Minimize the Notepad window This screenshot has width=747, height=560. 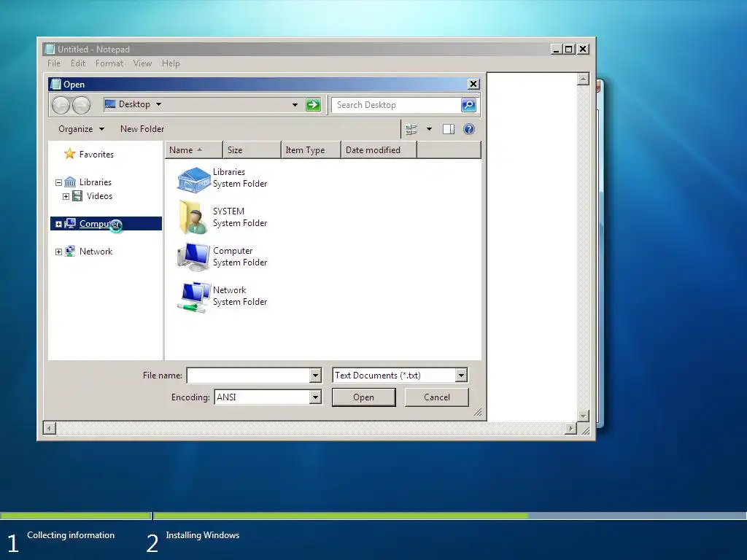(556, 49)
